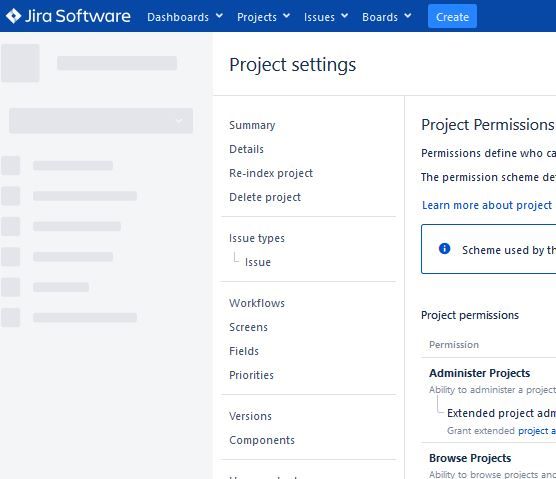
Task: Open Components settings
Action: click(262, 440)
